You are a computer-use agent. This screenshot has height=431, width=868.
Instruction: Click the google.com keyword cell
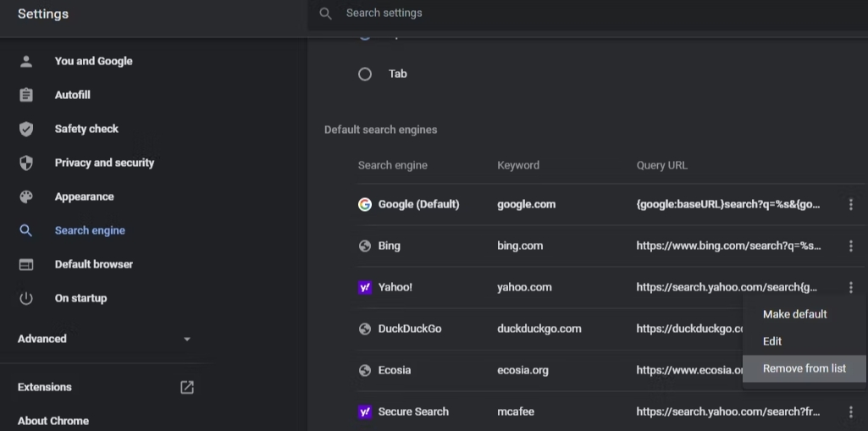point(527,205)
